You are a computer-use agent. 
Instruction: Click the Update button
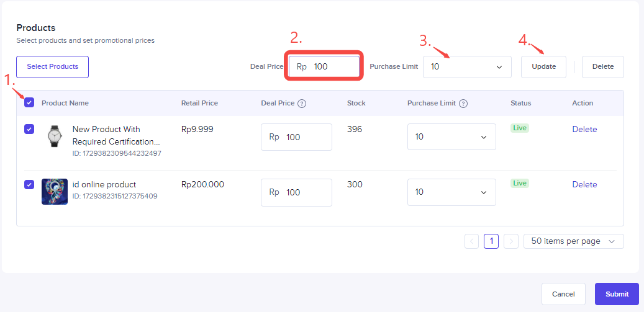tap(543, 67)
